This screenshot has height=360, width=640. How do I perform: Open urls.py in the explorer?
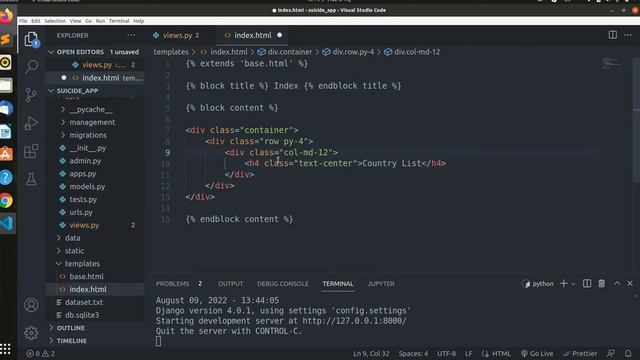(x=81, y=212)
